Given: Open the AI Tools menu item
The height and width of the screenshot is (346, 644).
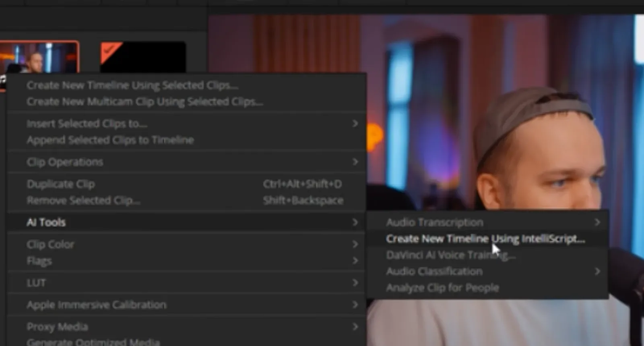Looking at the screenshot, I should point(187,222).
